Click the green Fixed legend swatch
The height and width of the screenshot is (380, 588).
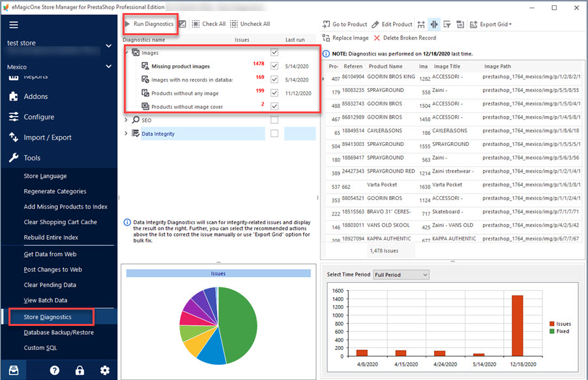[x=551, y=331]
